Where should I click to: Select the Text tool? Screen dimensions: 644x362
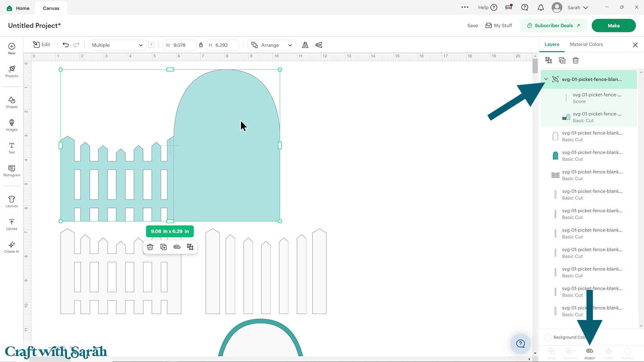click(12, 148)
